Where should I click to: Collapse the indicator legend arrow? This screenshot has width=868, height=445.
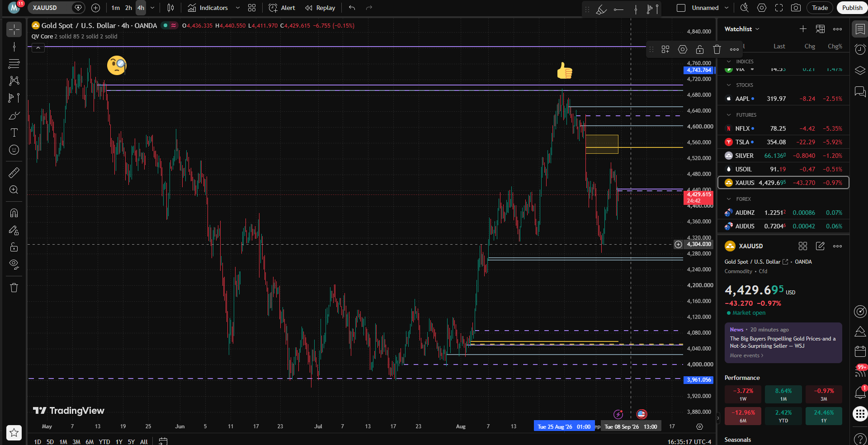coord(38,47)
